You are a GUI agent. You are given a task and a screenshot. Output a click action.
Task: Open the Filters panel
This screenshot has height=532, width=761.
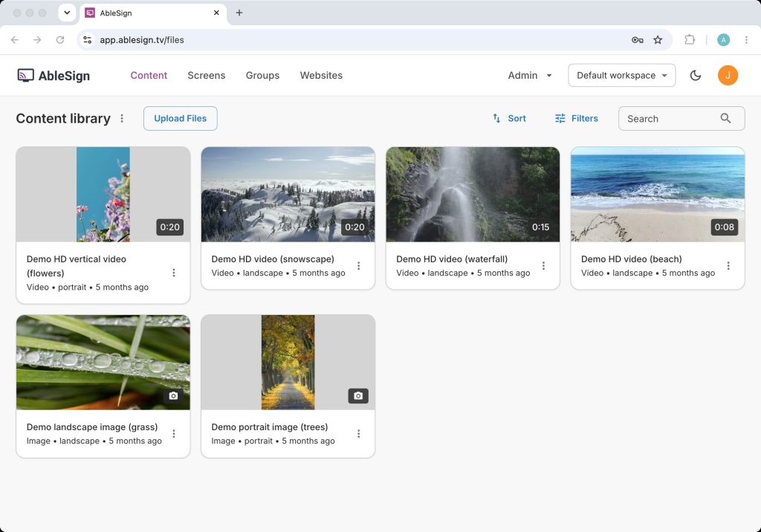[577, 118]
